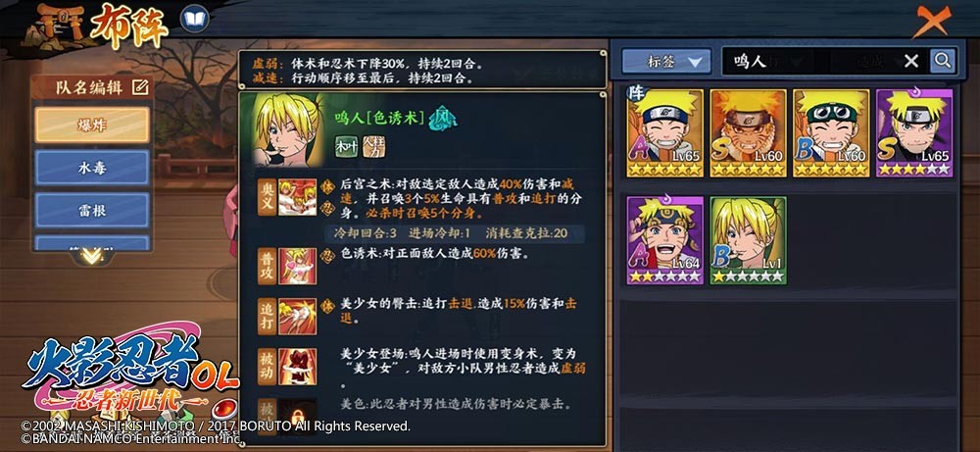The width and height of the screenshot is (980, 452).
Task: Click the magnifier search icon
Action: pos(943,61)
